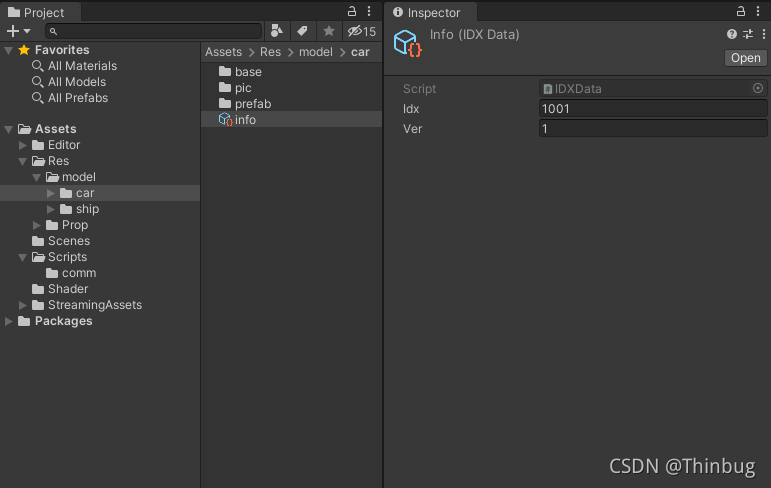
Task: Select the ship folder
Action: (x=87, y=209)
